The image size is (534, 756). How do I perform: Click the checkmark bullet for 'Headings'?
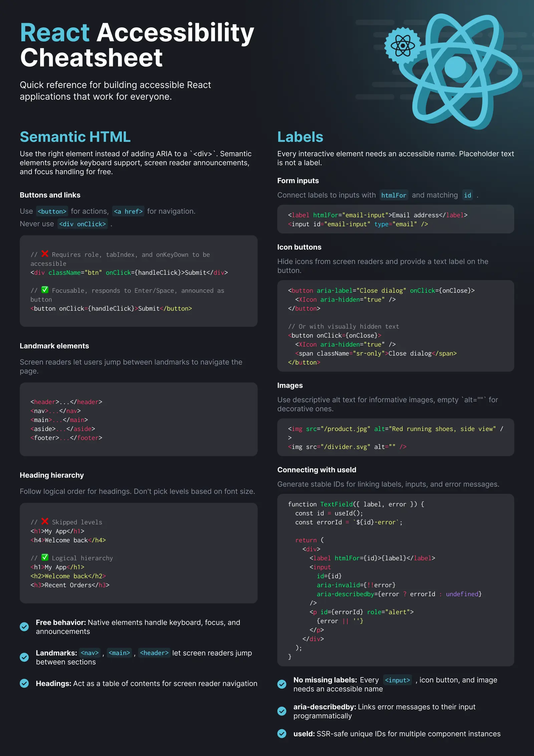coord(24,683)
